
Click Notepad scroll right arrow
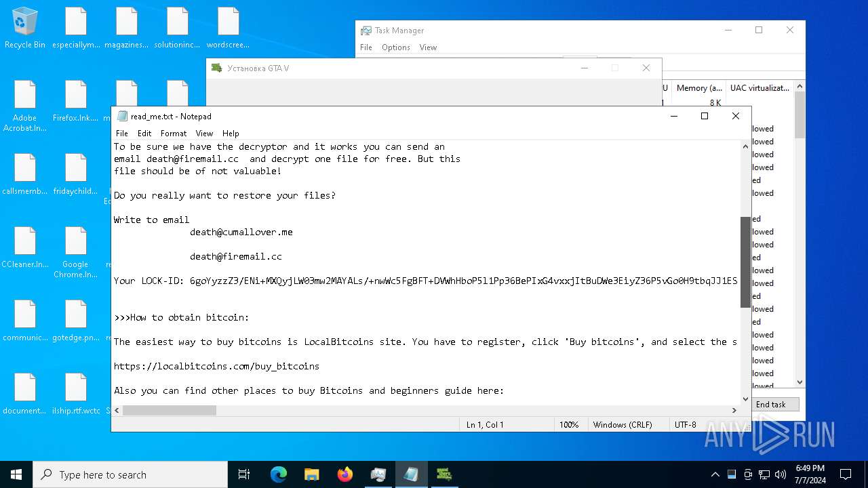[734, 410]
